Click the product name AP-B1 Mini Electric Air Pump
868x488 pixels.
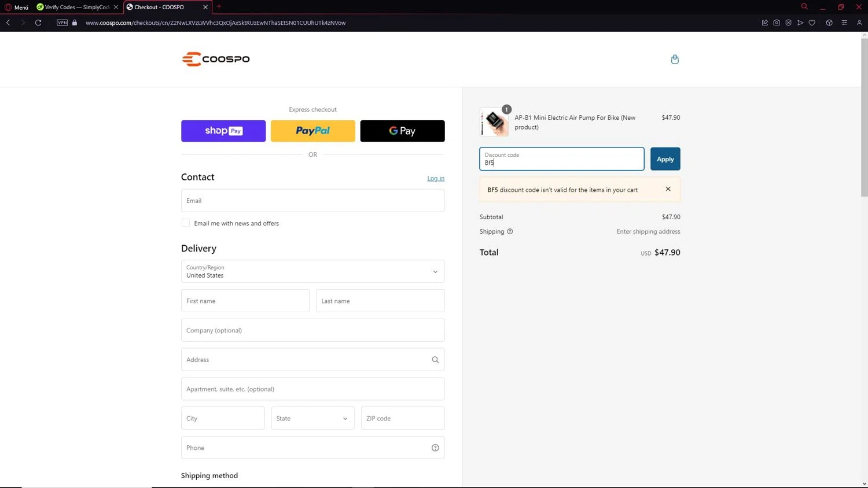click(575, 122)
